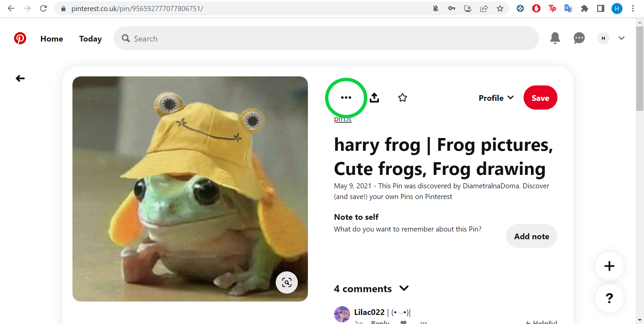Click the red Save button

click(540, 98)
